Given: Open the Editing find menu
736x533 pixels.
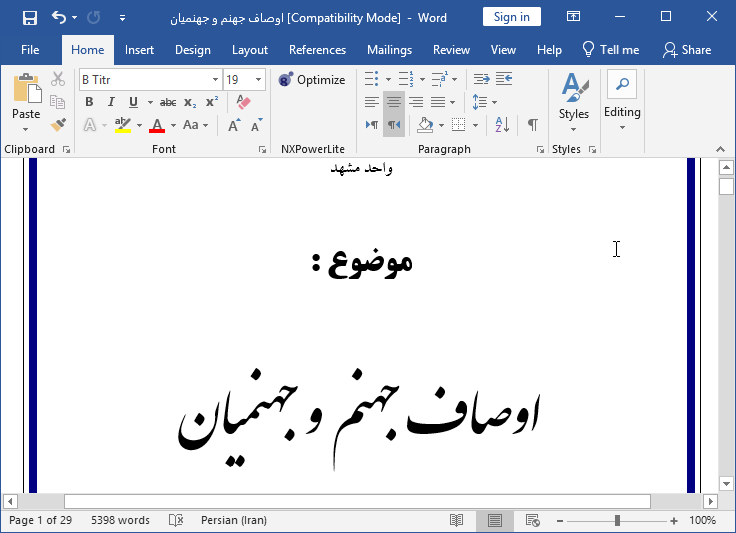Looking at the screenshot, I should (x=622, y=101).
